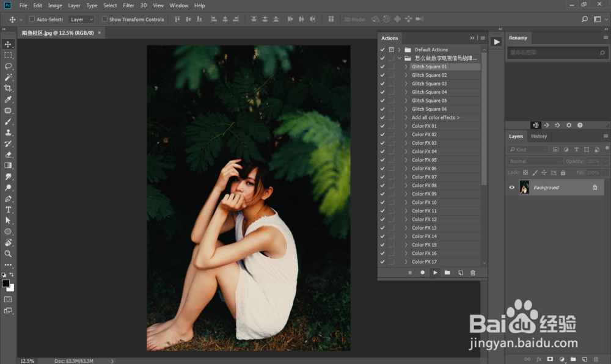Create a new action
The image size is (611, 364).
(461, 272)
